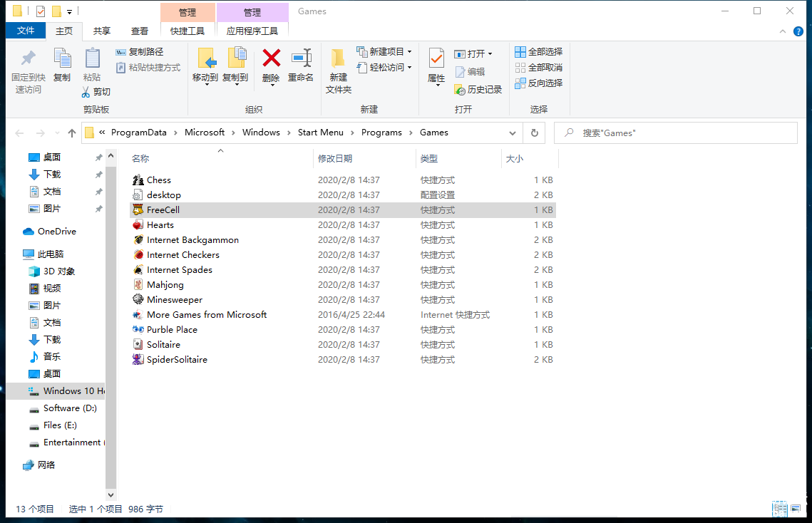Viewport: 812px width, 523px height.
Task: Click the Properties checkbox in the quick access toolbar
Action: (x=41, y=11)
